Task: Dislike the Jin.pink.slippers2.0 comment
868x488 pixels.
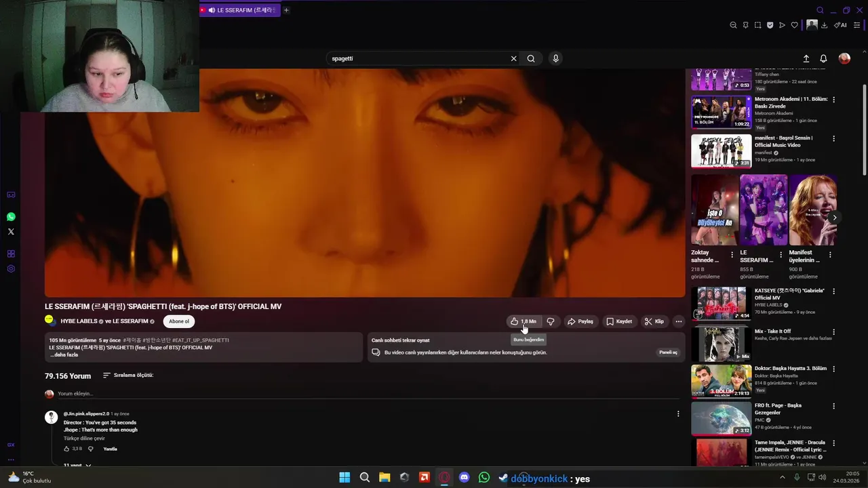Action: (x=91, y=449)
